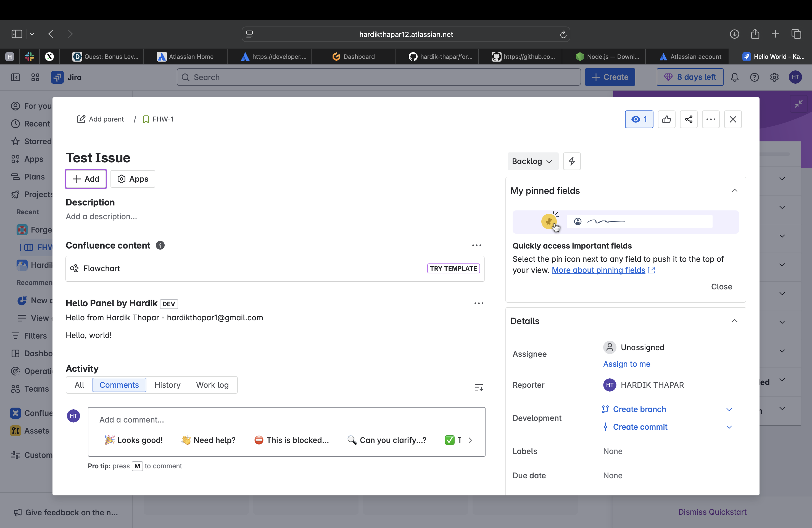Select the Work log tab
The image size is (812, 528).
point(212,385)
